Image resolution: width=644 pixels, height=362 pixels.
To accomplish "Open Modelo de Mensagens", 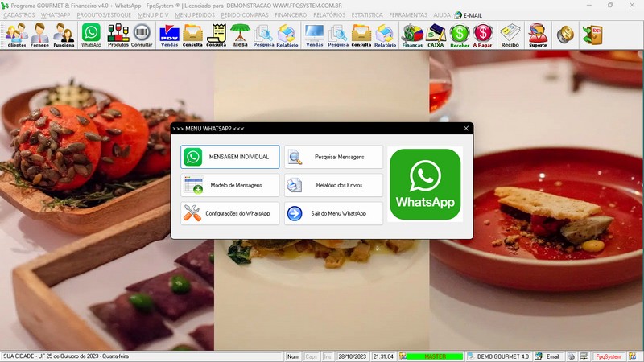I will 230,185.
